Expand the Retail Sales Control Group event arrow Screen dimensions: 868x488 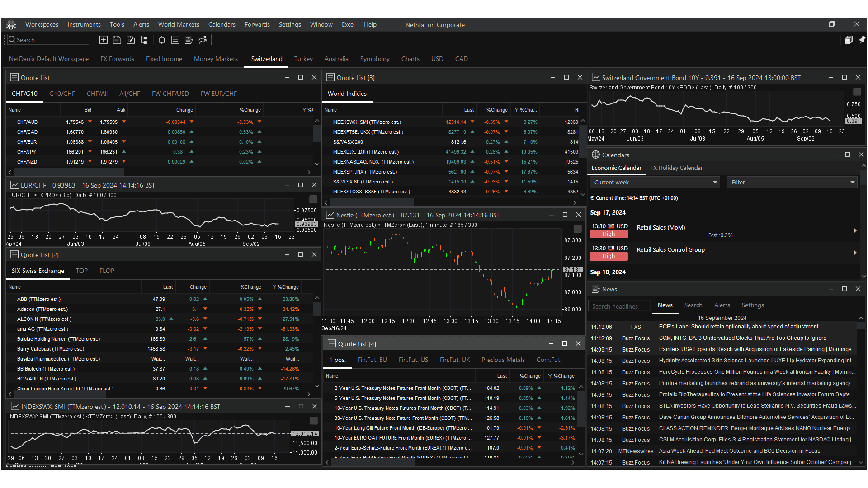pyautogui.click(x=855, y=253)
